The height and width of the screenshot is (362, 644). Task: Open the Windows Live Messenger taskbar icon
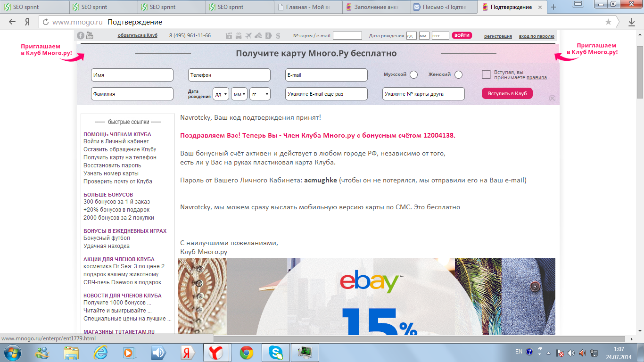tap(42, 352)
